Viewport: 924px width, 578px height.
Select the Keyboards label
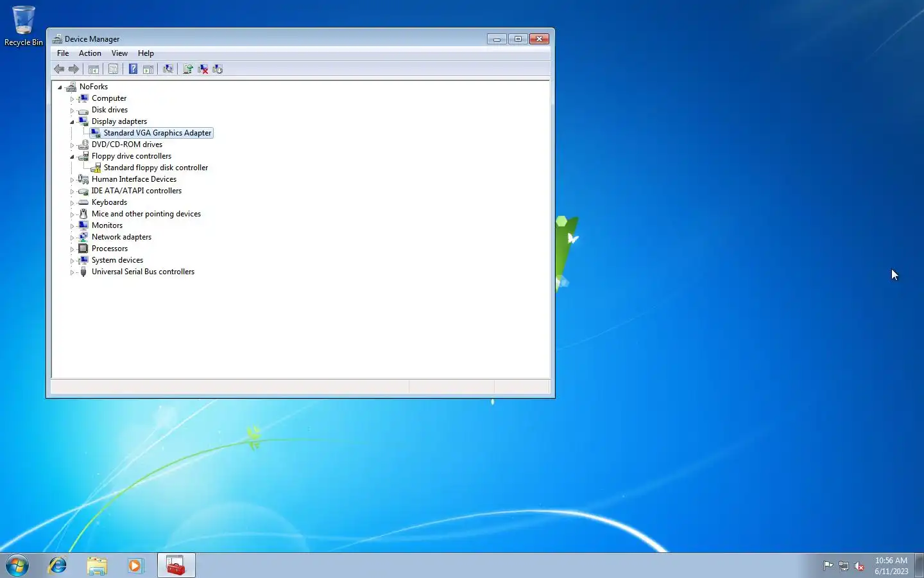click(109, 202)
